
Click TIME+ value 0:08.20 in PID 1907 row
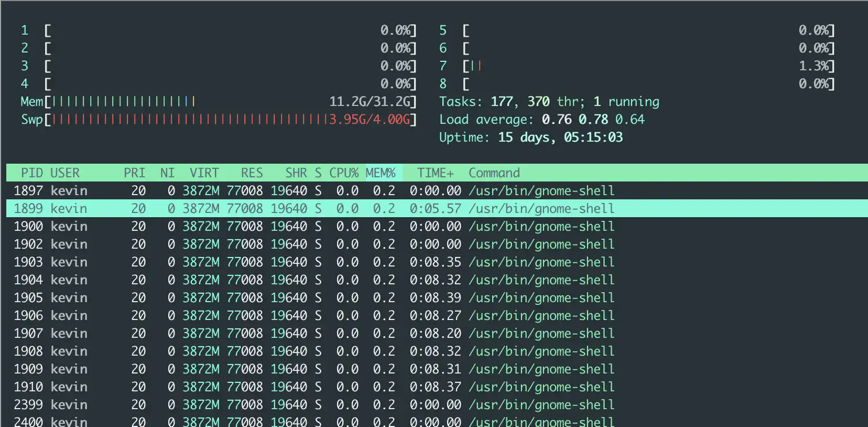pyautogui.click(x=436, y=334)
